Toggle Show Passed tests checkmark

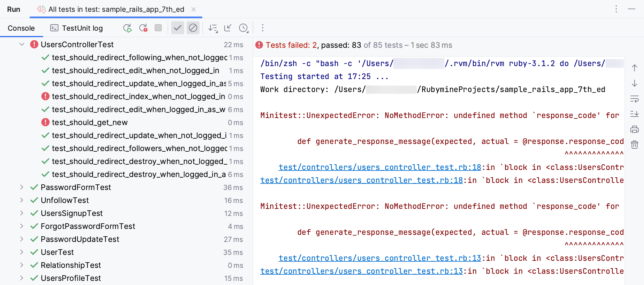tap(177, 28)
